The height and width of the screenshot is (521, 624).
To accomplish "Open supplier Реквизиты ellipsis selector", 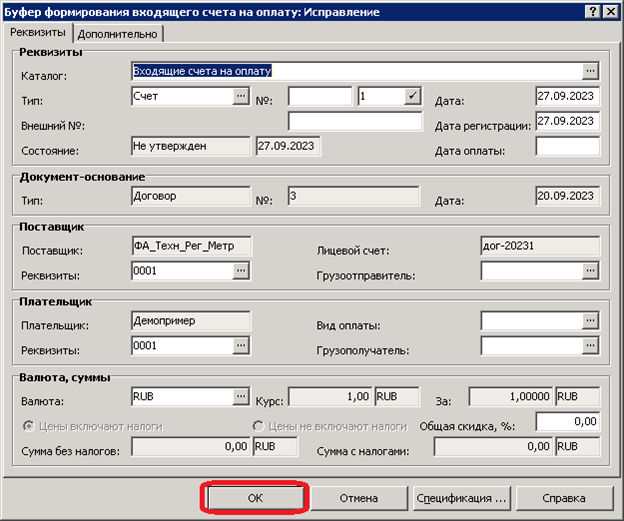I will coord(241,270).
